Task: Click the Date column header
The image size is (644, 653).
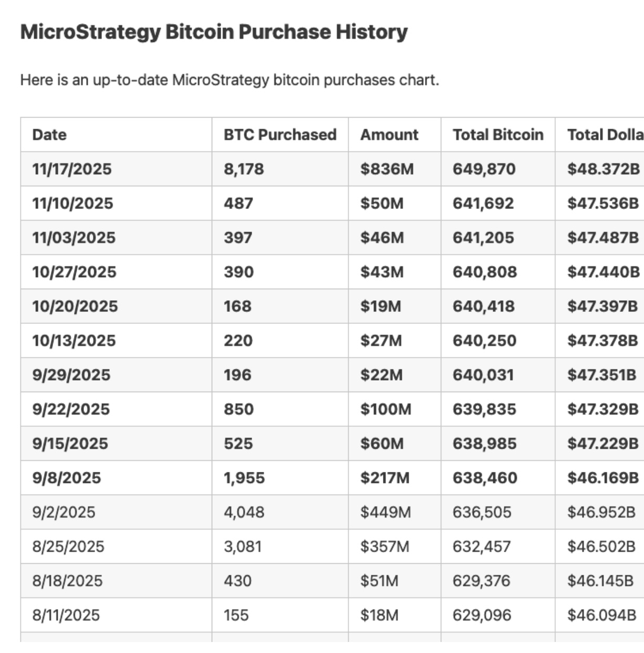Action: (49, 135)
